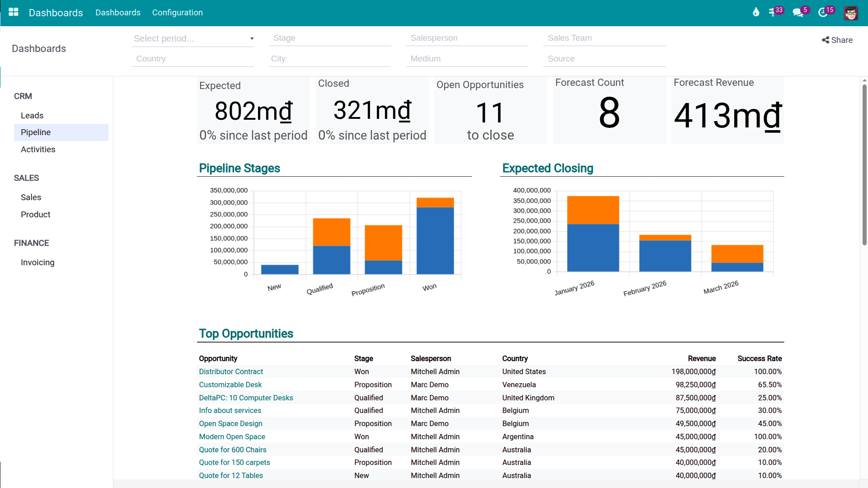Screen dimensions: 868x488
Task: Open the user avatar profile menu
Action: point(851,13)
